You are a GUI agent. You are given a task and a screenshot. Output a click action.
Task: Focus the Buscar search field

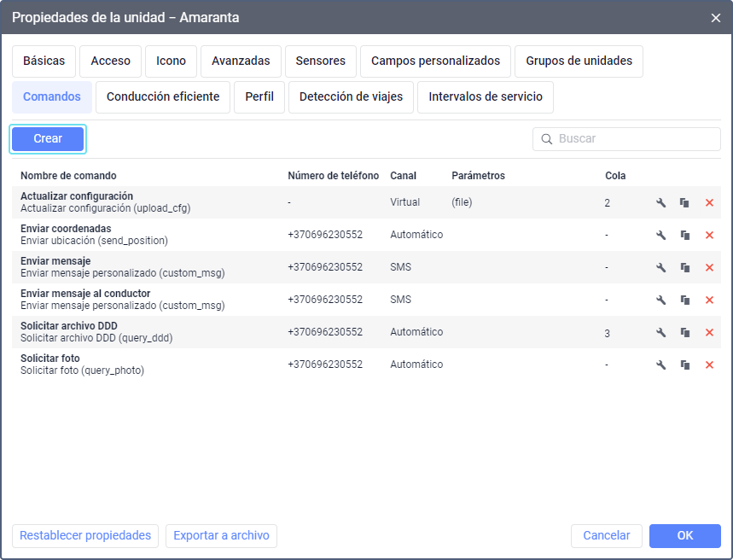626,139
